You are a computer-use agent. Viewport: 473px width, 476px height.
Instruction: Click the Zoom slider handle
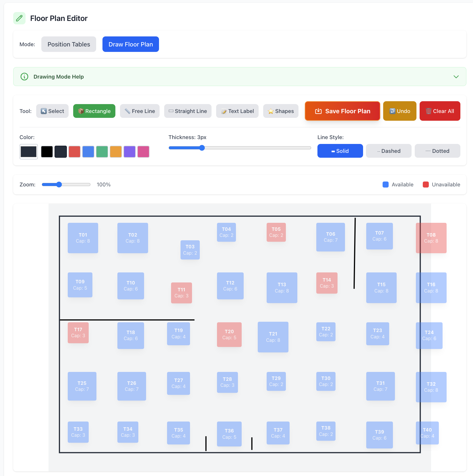[59, 184]
